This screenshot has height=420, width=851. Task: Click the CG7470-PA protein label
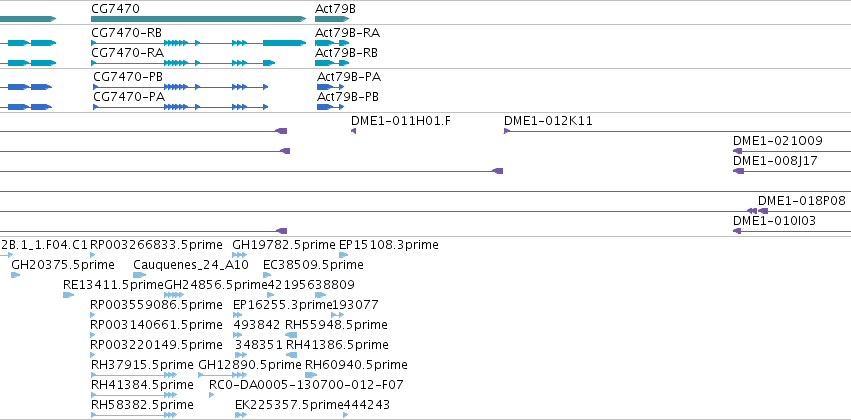[x=129, y=97]
